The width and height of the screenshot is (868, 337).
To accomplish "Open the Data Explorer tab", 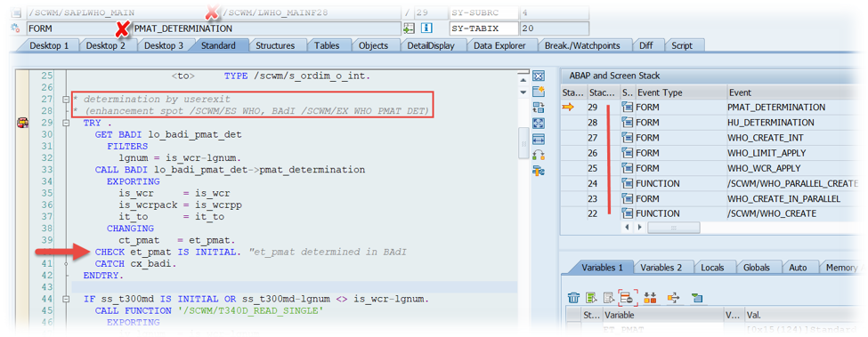I will [499, 46].
